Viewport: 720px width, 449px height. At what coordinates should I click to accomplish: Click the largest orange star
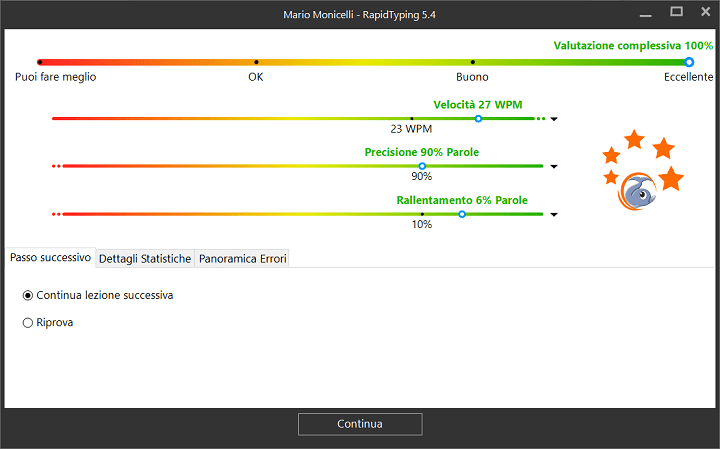tap(671, 178)
